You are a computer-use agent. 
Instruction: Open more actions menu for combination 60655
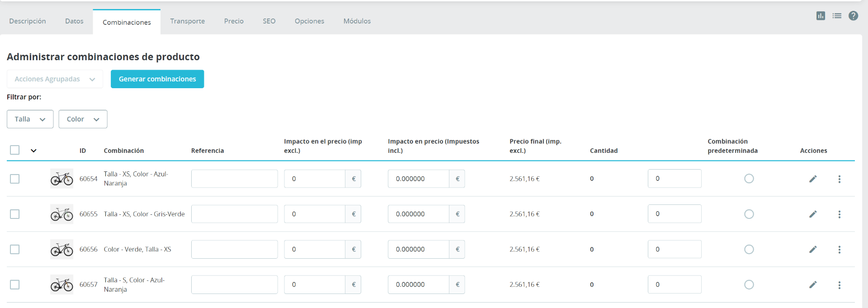tap(839, 214)
